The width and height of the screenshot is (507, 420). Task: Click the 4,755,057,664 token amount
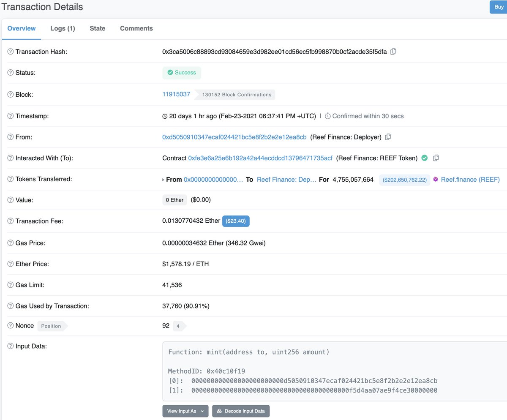353,180
